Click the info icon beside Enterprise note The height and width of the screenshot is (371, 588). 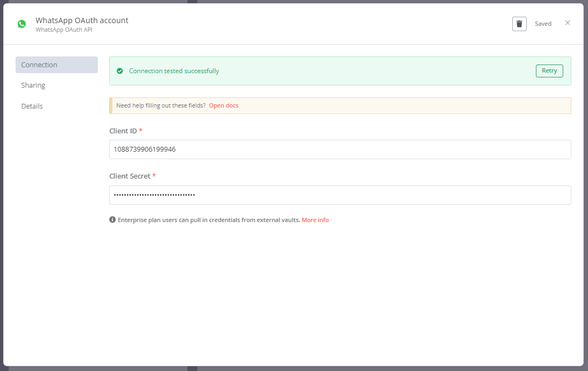(x=113, y=220)
